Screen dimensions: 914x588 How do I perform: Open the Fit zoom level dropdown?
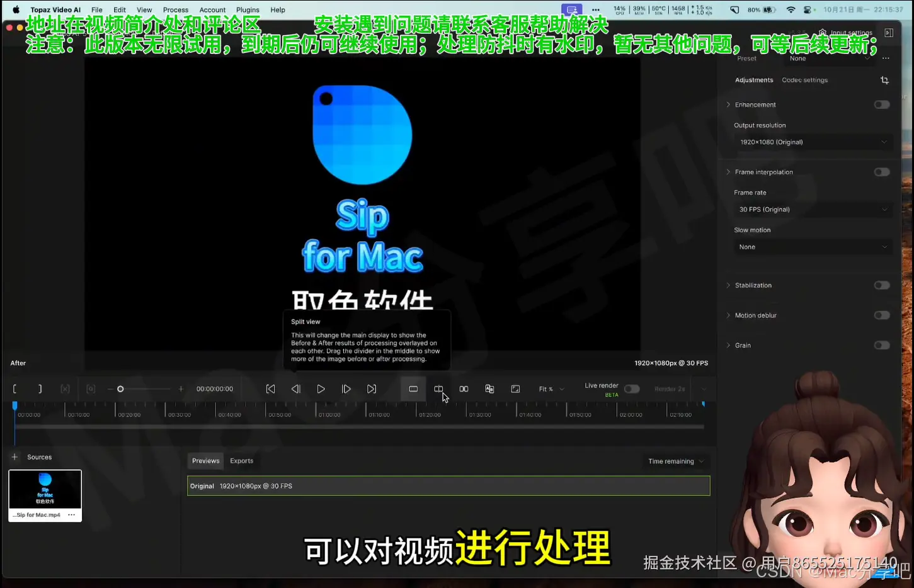click(x=550, y=388)
